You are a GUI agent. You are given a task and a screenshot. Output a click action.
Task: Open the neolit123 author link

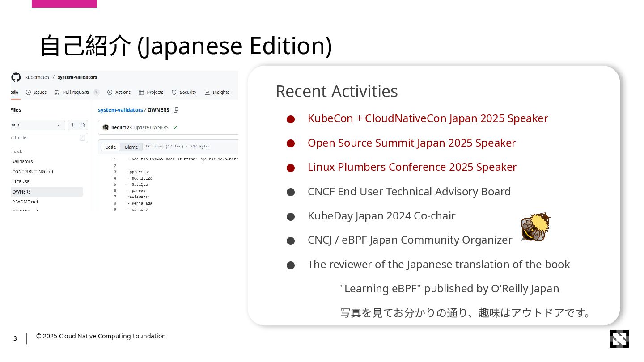122,127
